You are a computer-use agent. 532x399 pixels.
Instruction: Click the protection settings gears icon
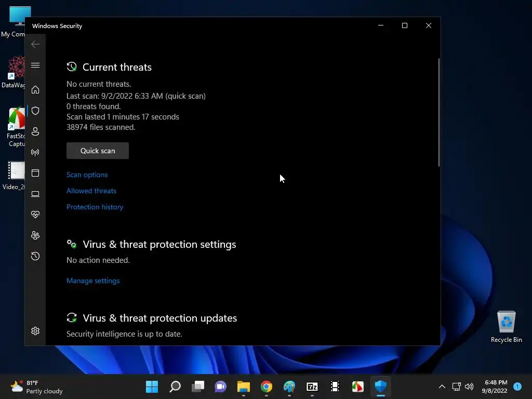click(x=72, y=244)
